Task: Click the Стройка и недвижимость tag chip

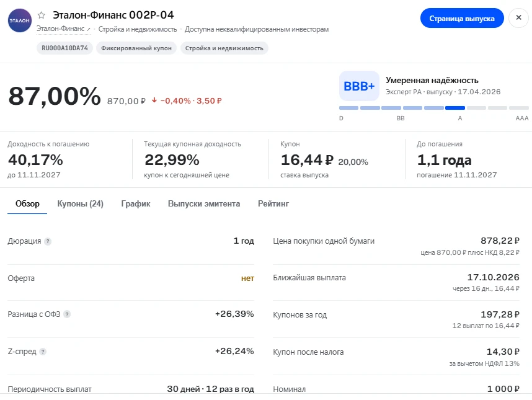Action: (x=224, y=48)
